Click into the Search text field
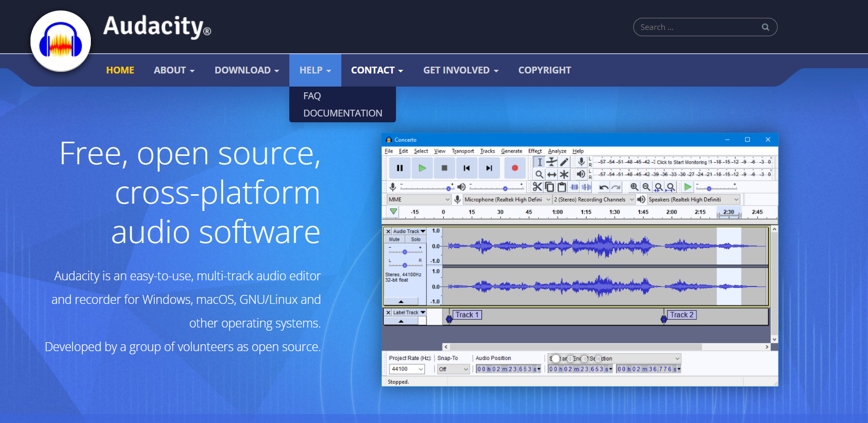The height and width of the screenshot is (423, 868). [x=696, y=27]
